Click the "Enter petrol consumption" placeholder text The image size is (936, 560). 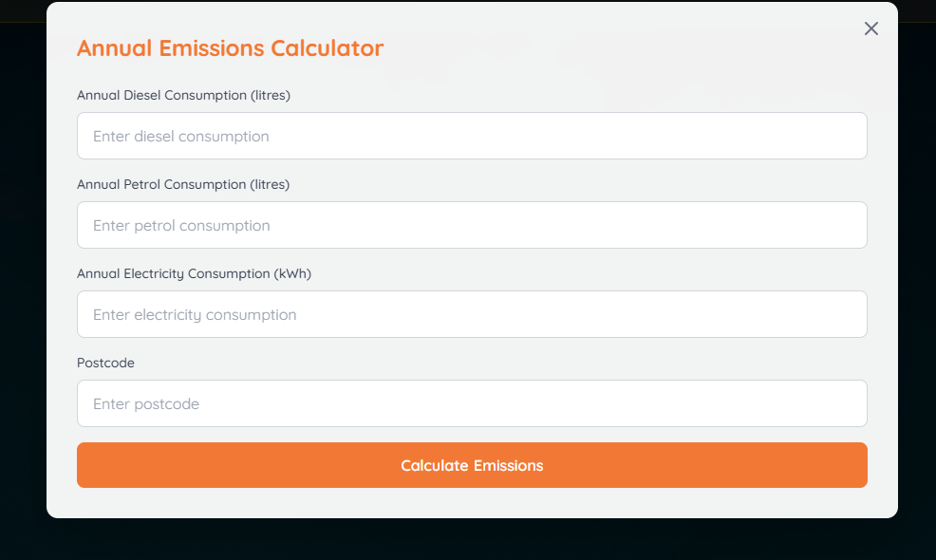(181, 226)
